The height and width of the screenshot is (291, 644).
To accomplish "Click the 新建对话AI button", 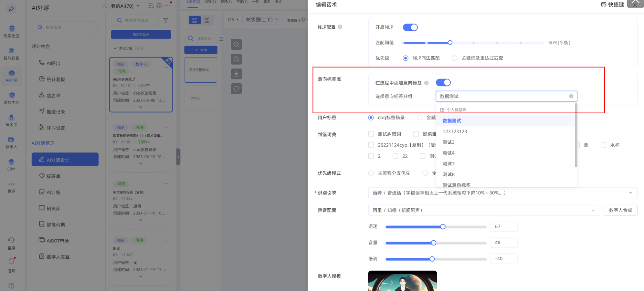I will [x=141, y=35].
